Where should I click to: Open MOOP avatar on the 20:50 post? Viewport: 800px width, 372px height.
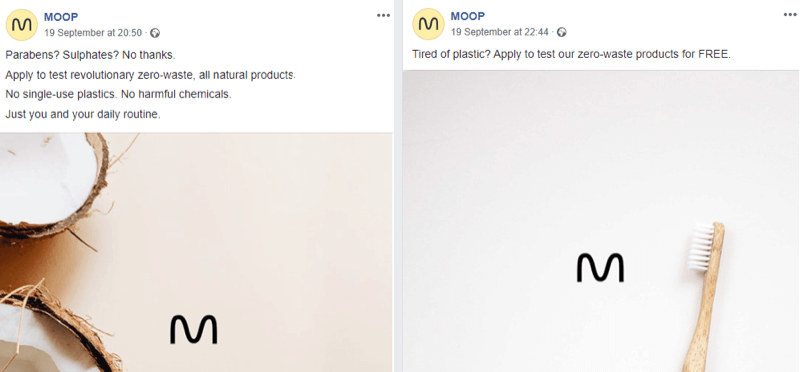pos(21,24)
